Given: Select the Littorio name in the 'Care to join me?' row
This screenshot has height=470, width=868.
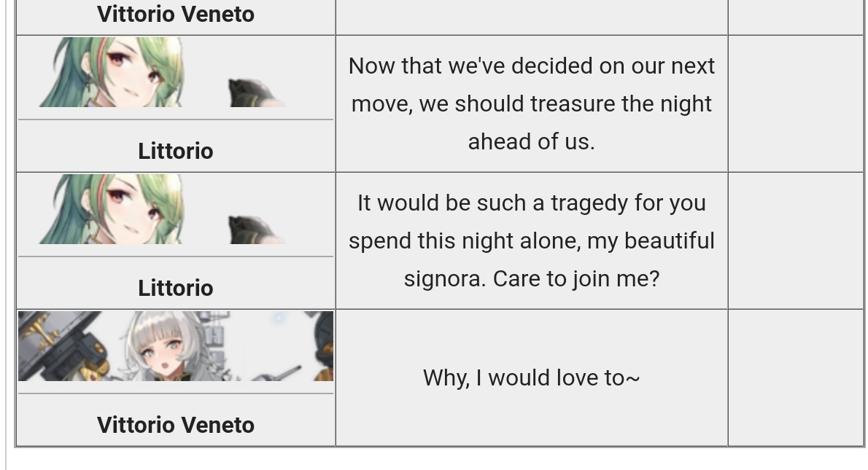Looking at the screenshot, I should tap(176, 288).
